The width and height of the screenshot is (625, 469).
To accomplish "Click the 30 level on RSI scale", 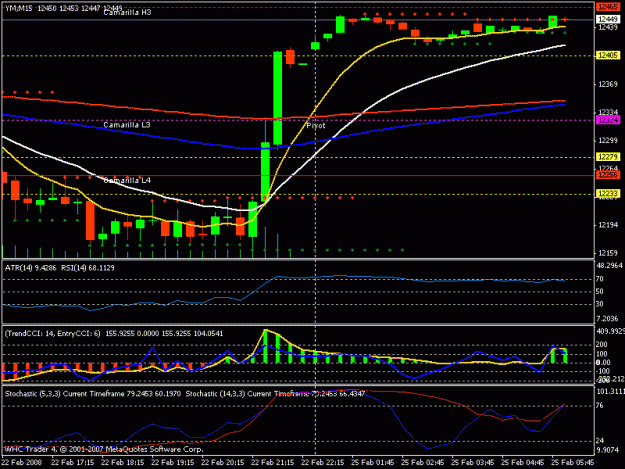I will pos(599,304).
